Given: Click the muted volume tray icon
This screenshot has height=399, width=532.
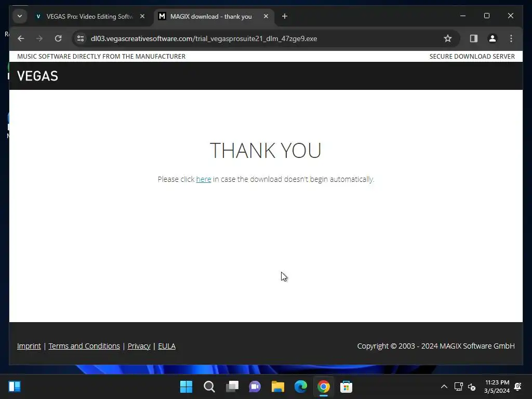Looking at the screenshot, I should tap(472, 387).
